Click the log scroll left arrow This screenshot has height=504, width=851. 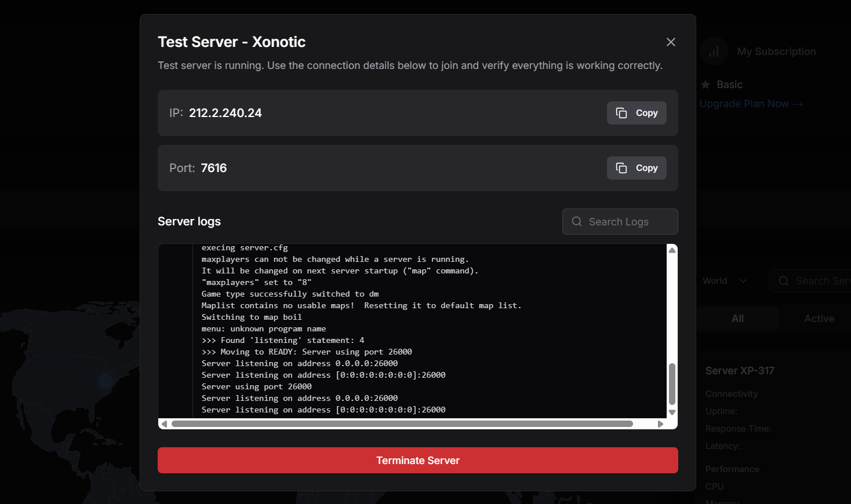pos(164,424)
